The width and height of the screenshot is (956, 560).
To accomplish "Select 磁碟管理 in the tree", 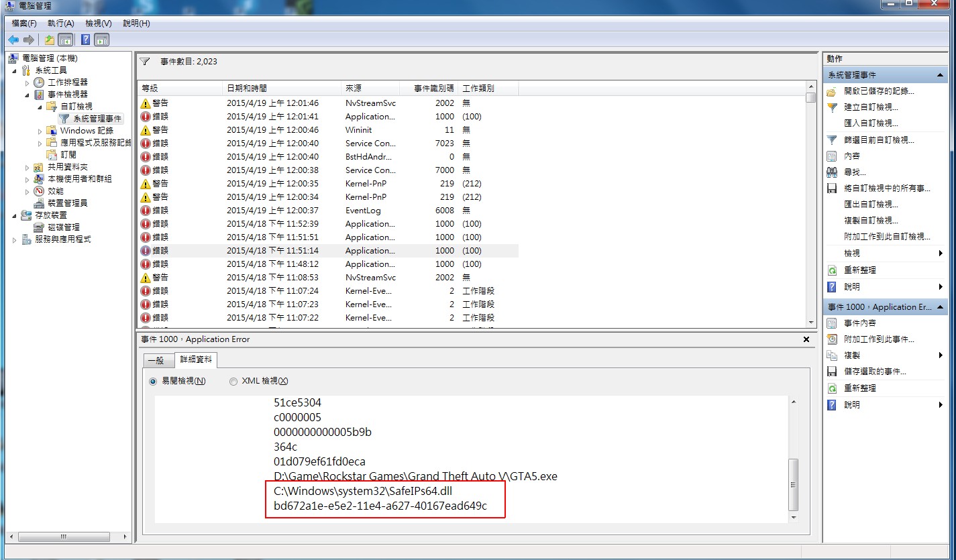I will pos(64,227).
